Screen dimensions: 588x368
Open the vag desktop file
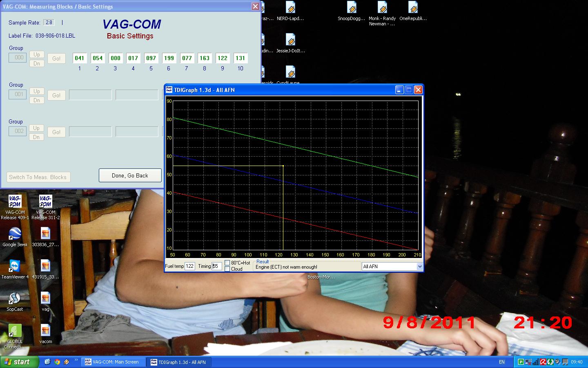coord(45,302)
